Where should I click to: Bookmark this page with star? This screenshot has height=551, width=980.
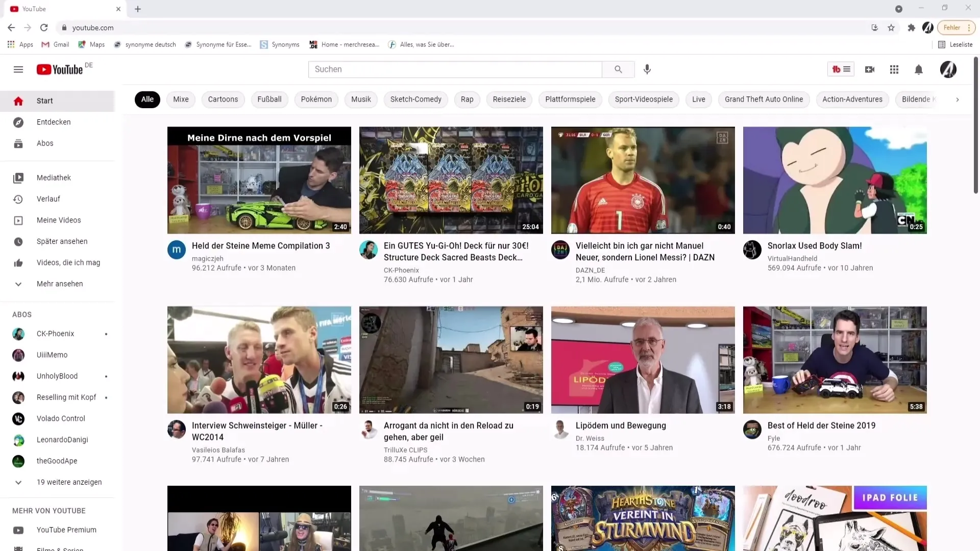tap(891, 28)
